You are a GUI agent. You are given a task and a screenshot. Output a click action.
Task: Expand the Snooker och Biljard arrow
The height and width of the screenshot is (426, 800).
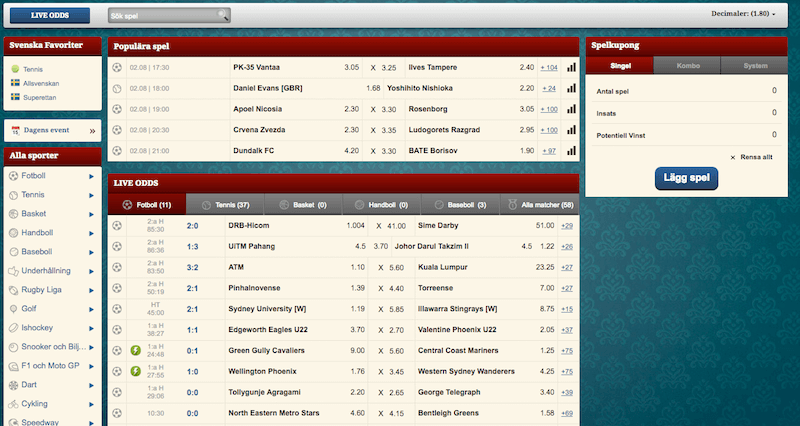pyautogui.click(x=91, y=347)
